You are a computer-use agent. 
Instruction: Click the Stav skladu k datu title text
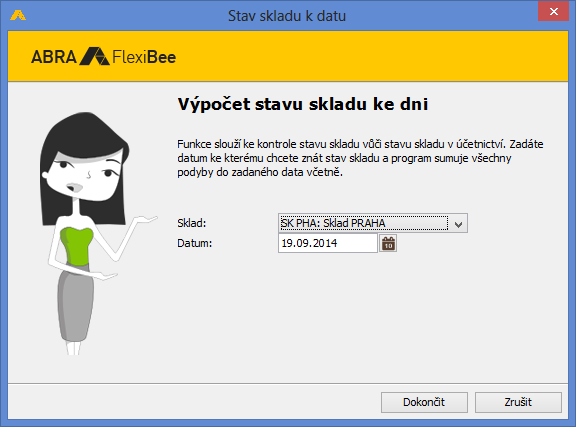pyautogui.click(x=287, y=16)
